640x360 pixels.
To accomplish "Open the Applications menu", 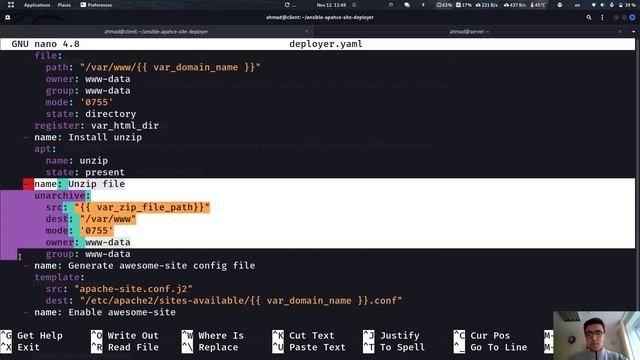I will tap(37, 5).
